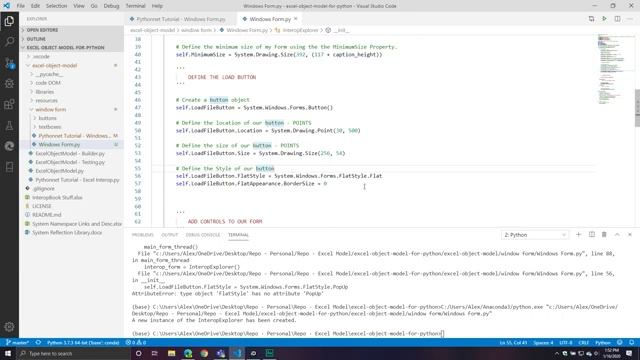Select the Python interpreter status bar item

(83, 342)
